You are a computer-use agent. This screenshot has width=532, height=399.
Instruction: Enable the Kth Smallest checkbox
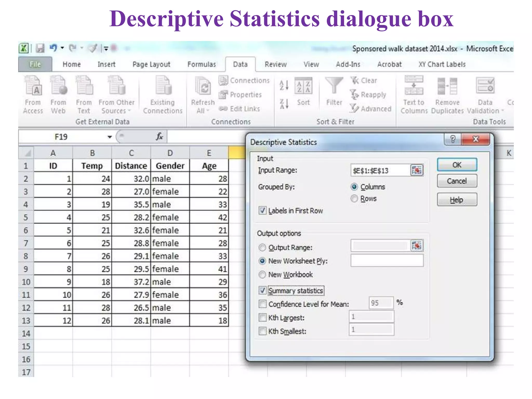(x=263, y=331)
